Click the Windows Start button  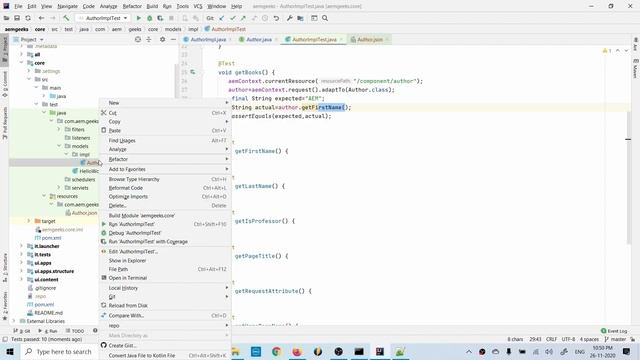coord(10,351)
